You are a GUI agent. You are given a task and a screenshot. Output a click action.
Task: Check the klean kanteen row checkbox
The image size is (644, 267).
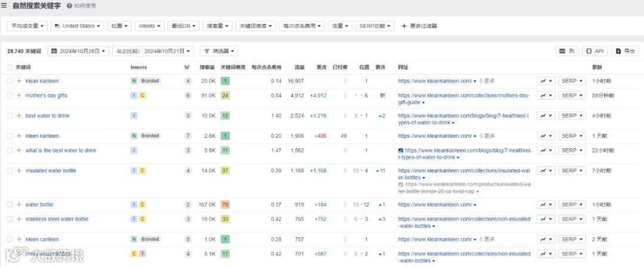[x=10, y=81]
